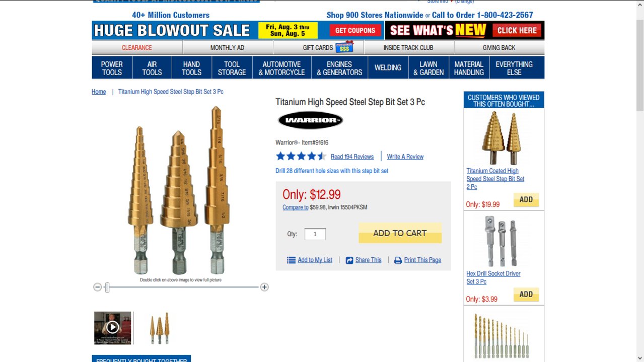The width and height of the screenshot is (644, 362).
Task: Click the star rating icons
Action: (x=301, y=156)
